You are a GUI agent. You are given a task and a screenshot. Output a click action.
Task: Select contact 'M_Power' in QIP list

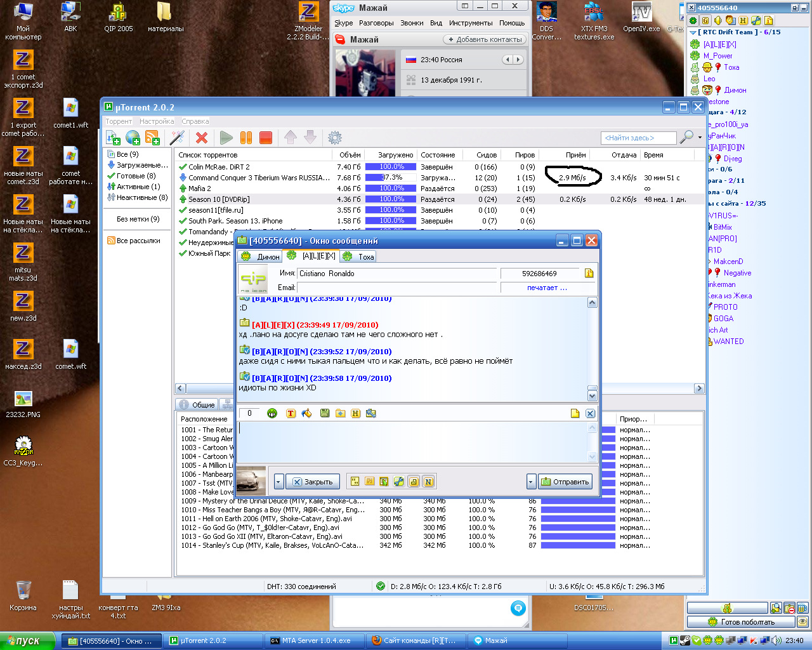coord(717,56)
